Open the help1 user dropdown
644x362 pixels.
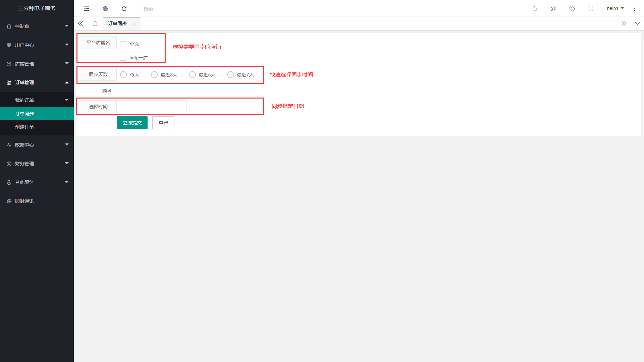(x=615, y=8)
